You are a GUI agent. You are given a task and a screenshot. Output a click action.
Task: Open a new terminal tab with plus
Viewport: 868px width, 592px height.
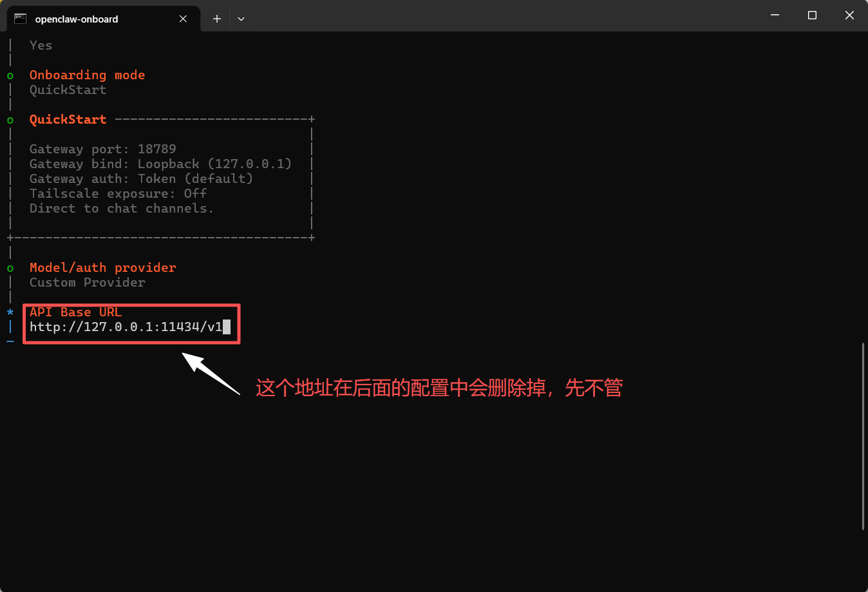[217, 19]
